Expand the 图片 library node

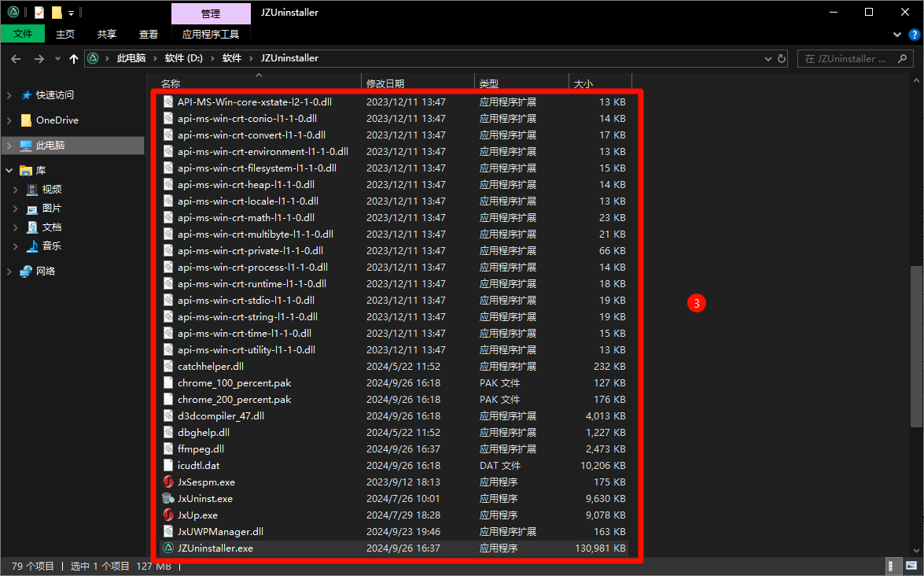point(16,208)
